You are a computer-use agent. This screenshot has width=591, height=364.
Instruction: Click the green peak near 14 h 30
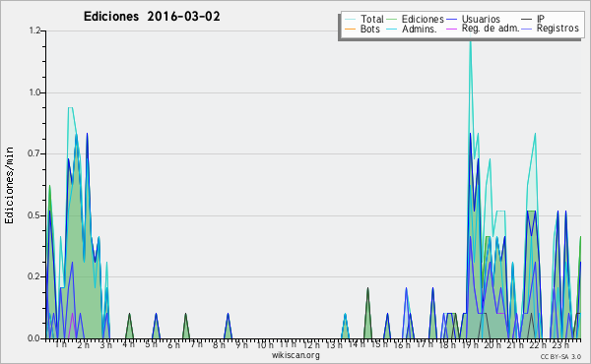point(367,313)
